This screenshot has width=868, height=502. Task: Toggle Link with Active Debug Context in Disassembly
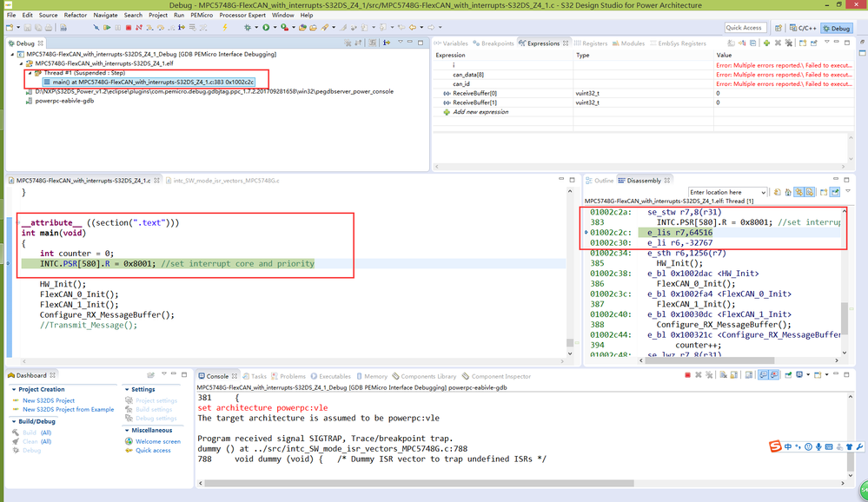(x=798, y=192)
